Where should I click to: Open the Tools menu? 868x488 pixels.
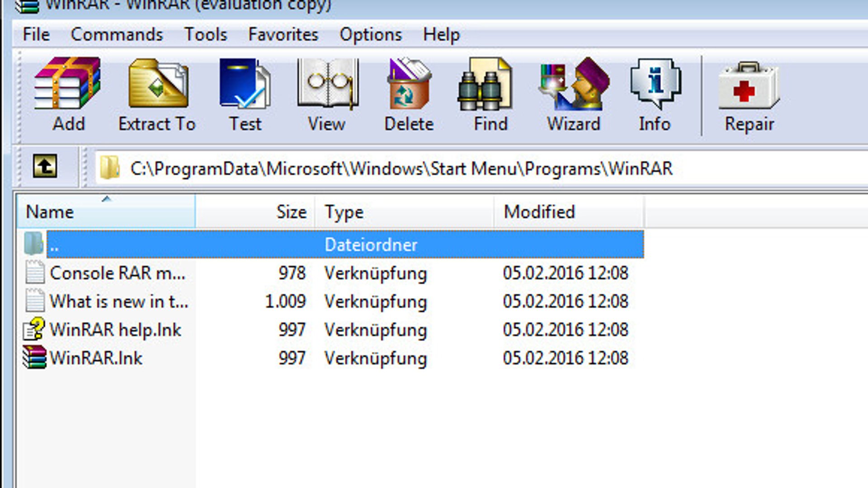pos(206,34)
